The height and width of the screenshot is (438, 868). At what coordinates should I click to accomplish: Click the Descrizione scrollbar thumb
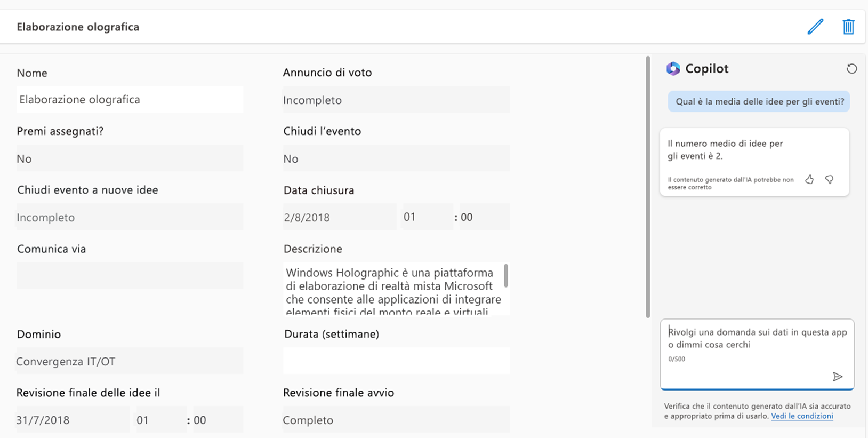pyautogui.click(x=505, y=276)
